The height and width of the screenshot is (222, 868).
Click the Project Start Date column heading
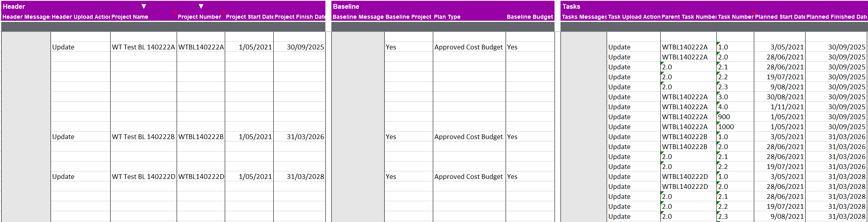[x=249, y=17]
